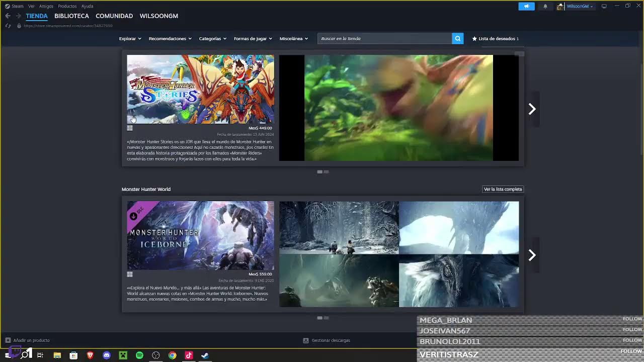Open the WILSOONGM profile tab
The width and height of the screenshot is (644, 362).
(x=159, y=16)
